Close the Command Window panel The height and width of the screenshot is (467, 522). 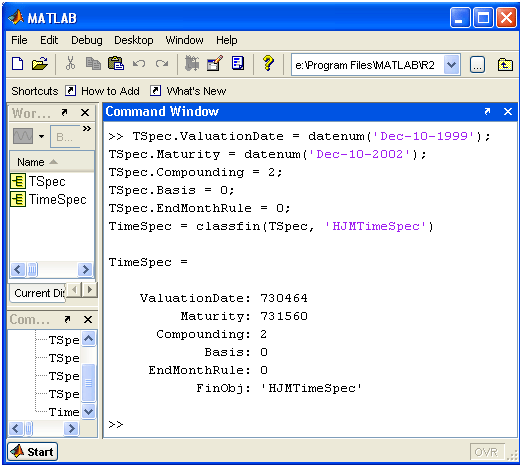click(x=508, y=112)
